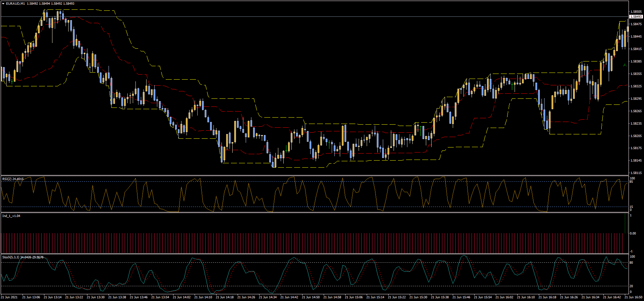This screenshot has width=644, height=301.
Task: Click the 1.58145 price scale label
Action: click(x=636, y=161)
